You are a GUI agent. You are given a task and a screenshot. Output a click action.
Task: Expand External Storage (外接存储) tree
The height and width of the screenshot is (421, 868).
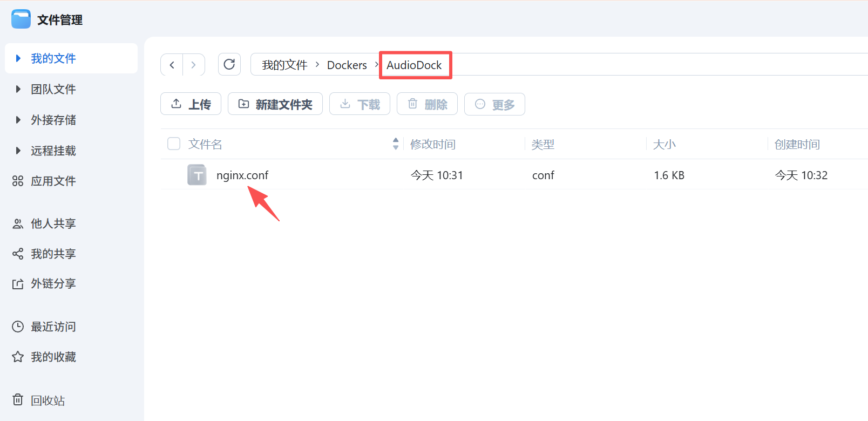18,120
